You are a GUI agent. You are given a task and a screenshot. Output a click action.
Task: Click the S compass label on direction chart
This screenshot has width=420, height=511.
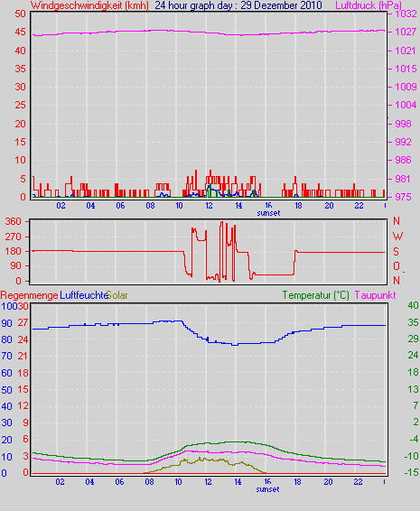tap(396, 251)
